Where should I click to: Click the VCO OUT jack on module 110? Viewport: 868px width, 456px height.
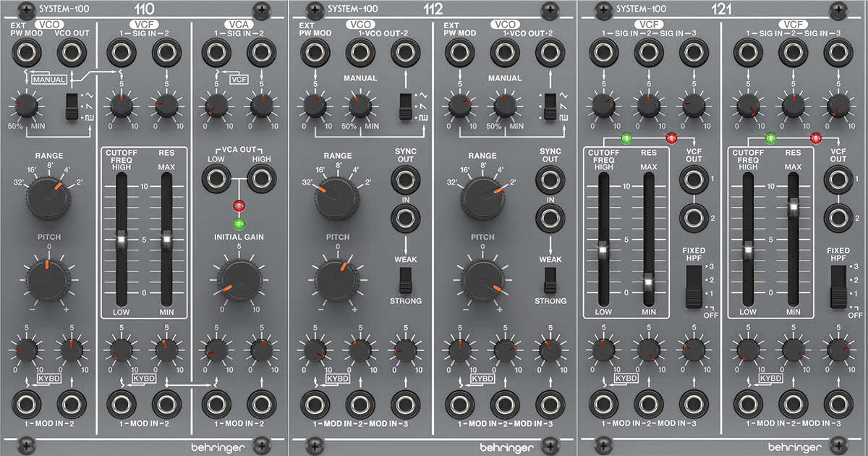click(71, 52)
